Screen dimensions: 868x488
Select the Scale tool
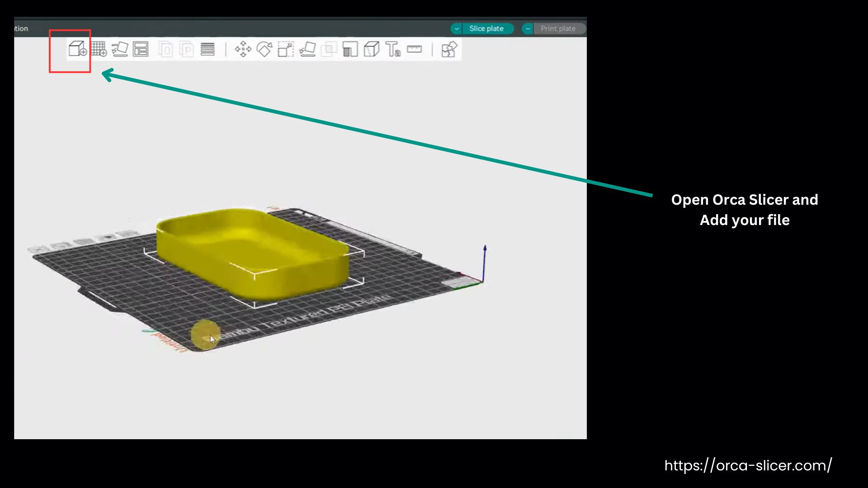[286, 49]
